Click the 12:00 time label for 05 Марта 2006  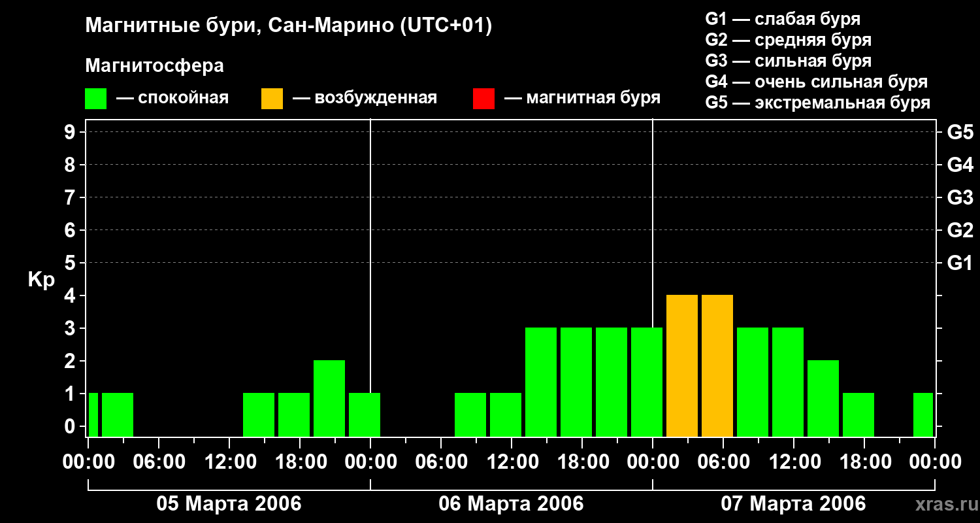pos(229,462)
